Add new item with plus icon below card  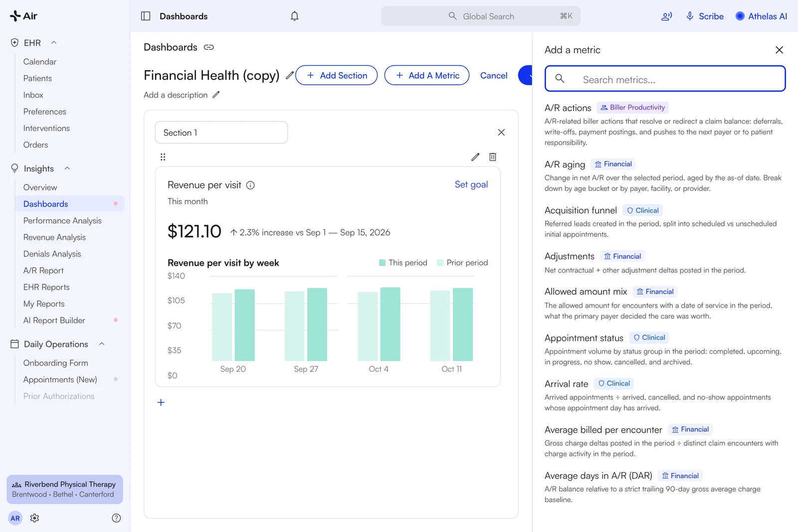click(161, 402)
